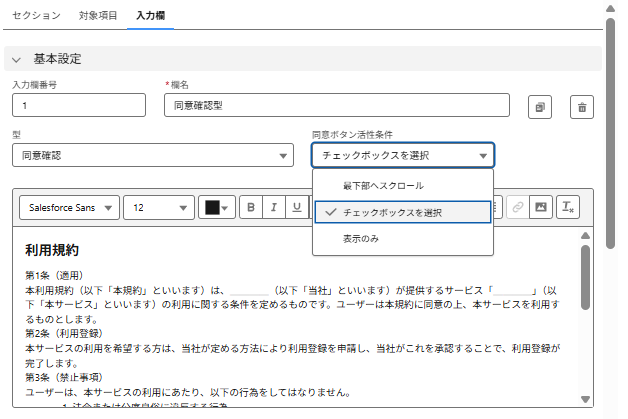Screen dimensions: 628x419
Task: Switch to the 対象項目 tab
Action: [96, 16]
